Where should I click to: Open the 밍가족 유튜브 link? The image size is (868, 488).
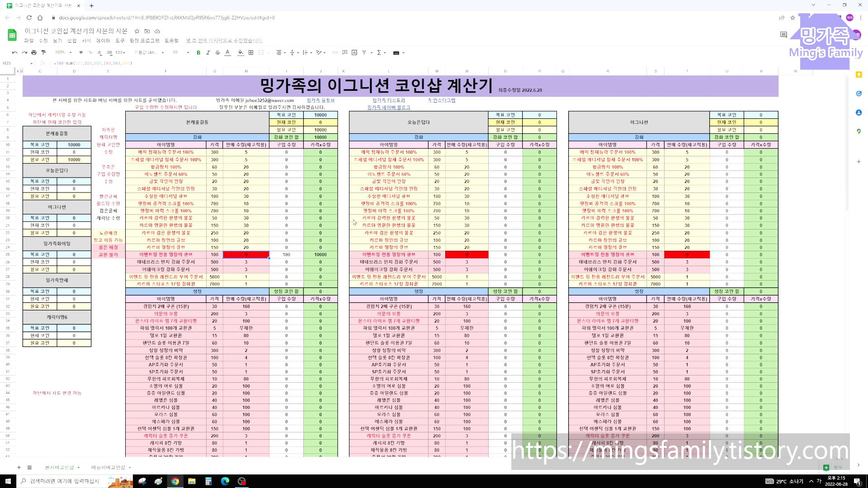pyautogui.click(x=321, y=100)
